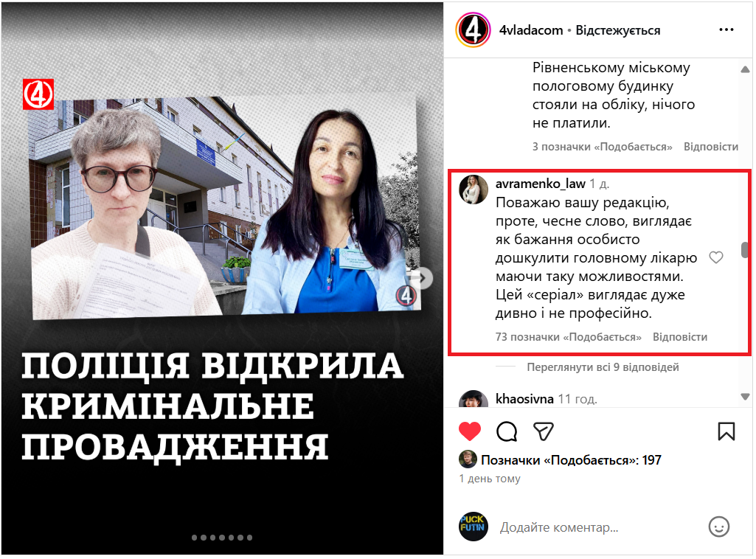This screenshot has width=756, height=559.
Task: Focus the add comment text field
Action: [x=598, y=527]
